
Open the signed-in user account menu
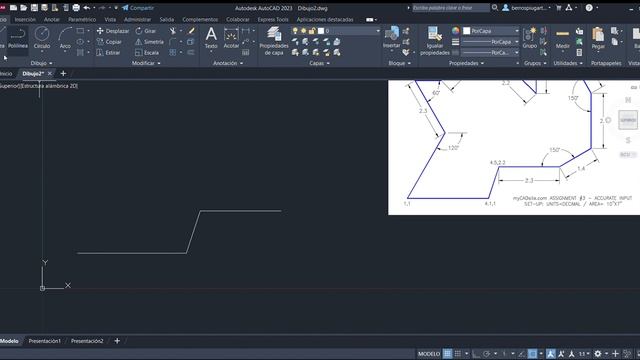coord(526,8)
